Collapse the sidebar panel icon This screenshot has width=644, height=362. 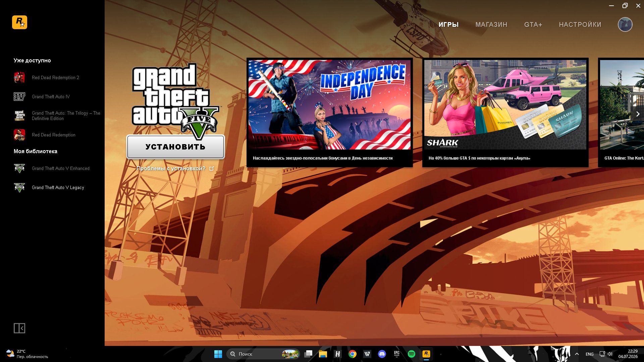19,328
